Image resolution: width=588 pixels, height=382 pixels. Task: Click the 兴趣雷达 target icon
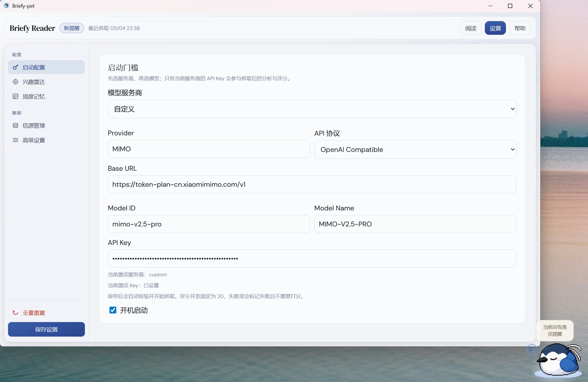[x=15, y=82]
